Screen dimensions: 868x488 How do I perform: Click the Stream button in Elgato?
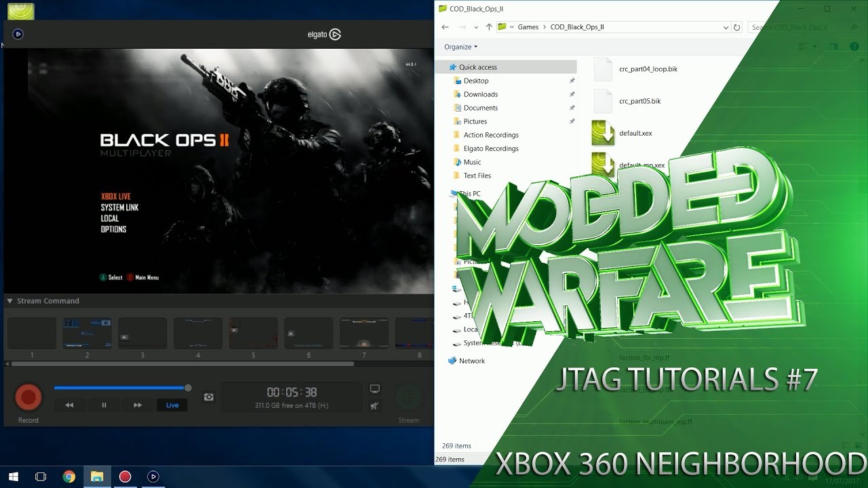pyautogui.click(x=408, y=397)
